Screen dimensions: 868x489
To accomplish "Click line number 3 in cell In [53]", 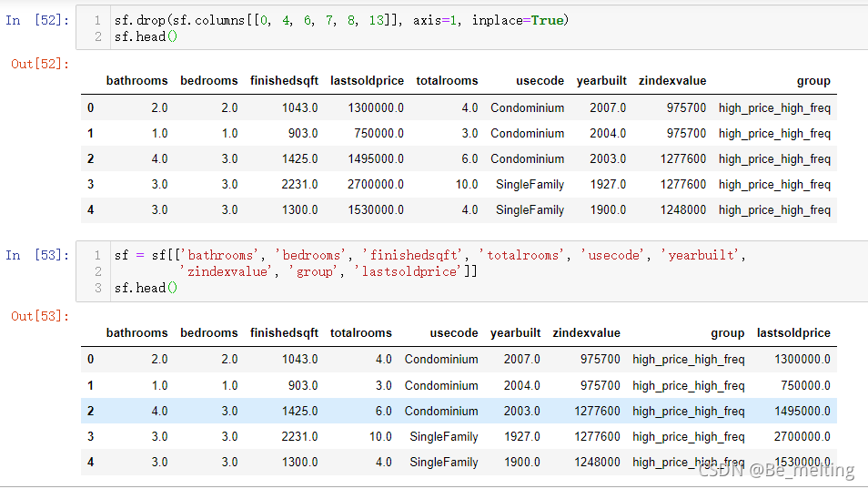I will click(x=98, y=289).
